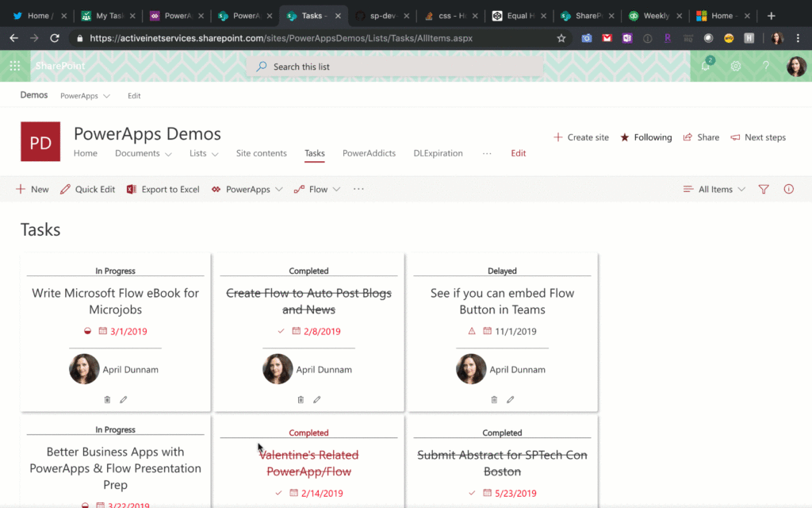Toggle the Following star for this site
The height and width of the screenshot is (508, 812).
pos(645,137)
